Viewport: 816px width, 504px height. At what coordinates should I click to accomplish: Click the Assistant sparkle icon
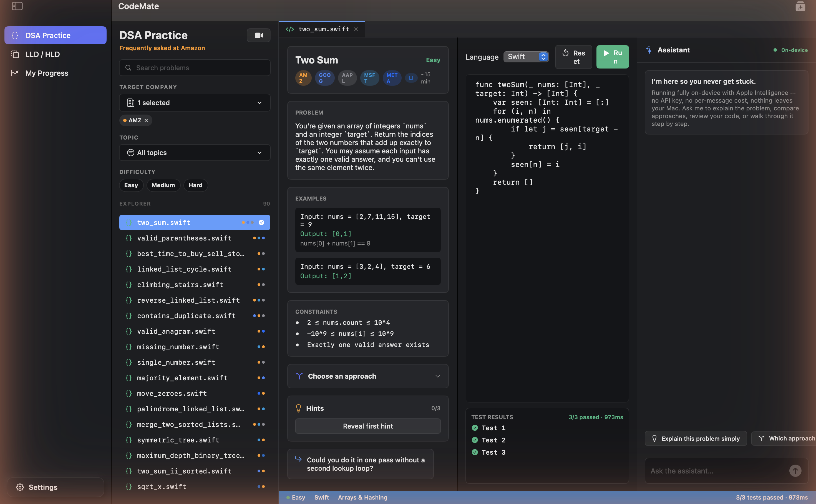[x=649, y=50]
